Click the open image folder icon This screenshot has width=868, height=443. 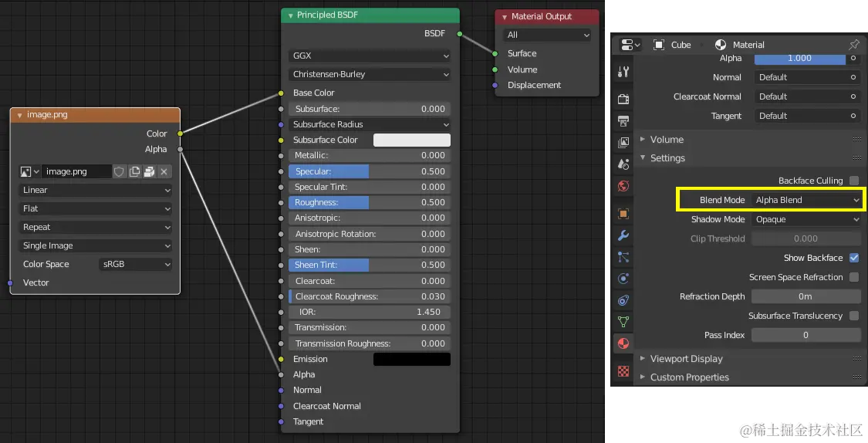(149, 171)
